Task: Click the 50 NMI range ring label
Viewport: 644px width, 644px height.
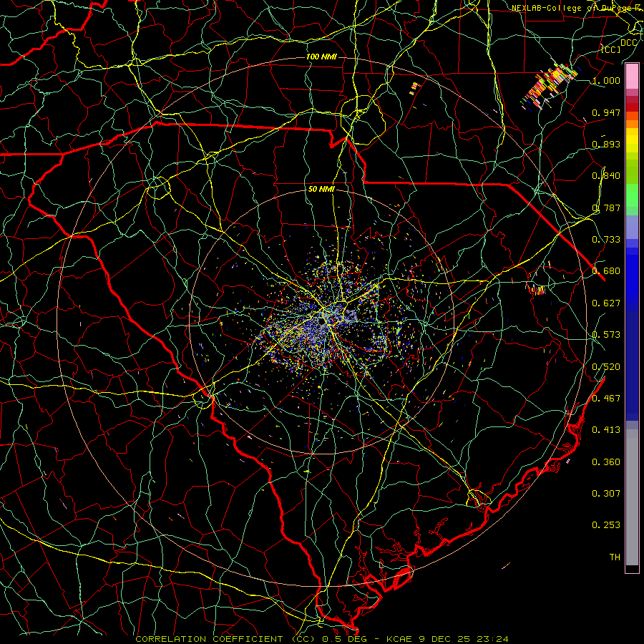Action: point(321,190)
